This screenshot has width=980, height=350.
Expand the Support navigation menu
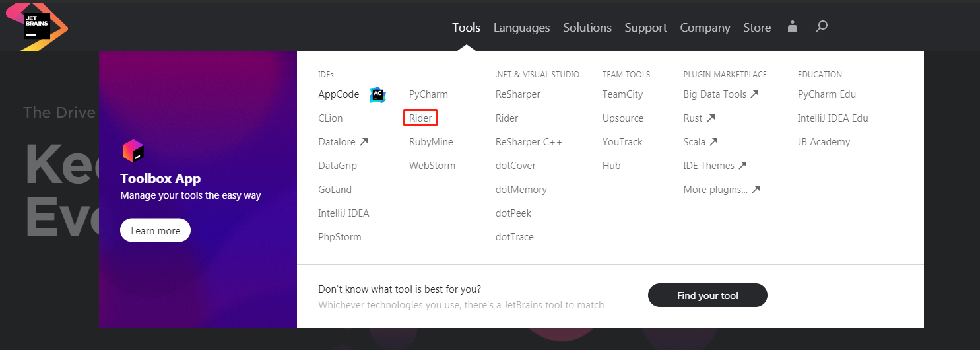point(645,28)
